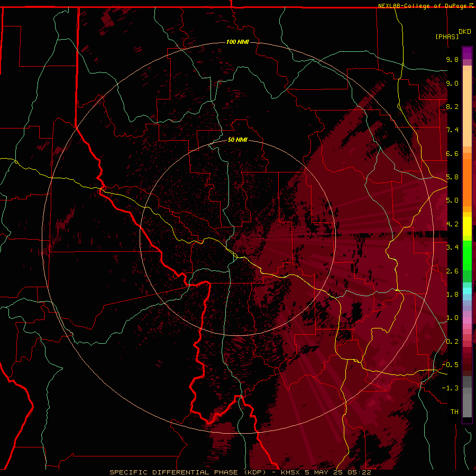Screen dimensions: 476x476
Task: Select the DKD label above the color scale
Action: coord(464,32)
